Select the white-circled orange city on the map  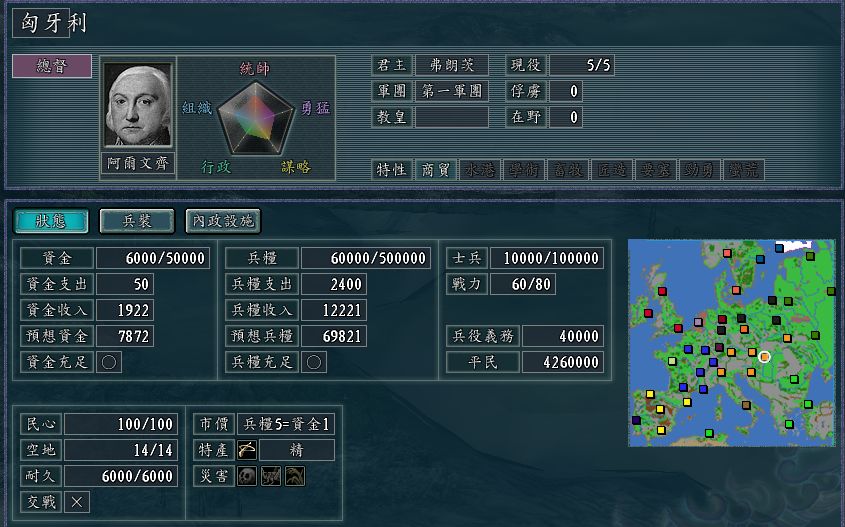click(x=764, y=357)
